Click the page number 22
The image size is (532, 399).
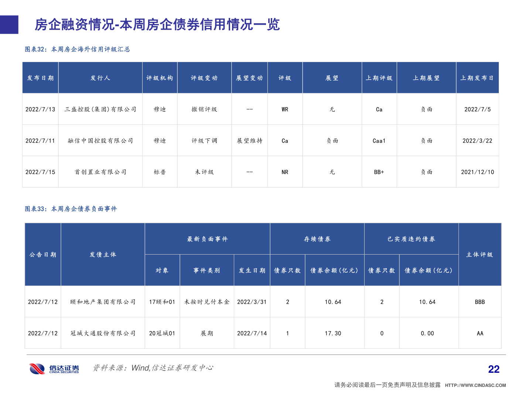(494, 369)
